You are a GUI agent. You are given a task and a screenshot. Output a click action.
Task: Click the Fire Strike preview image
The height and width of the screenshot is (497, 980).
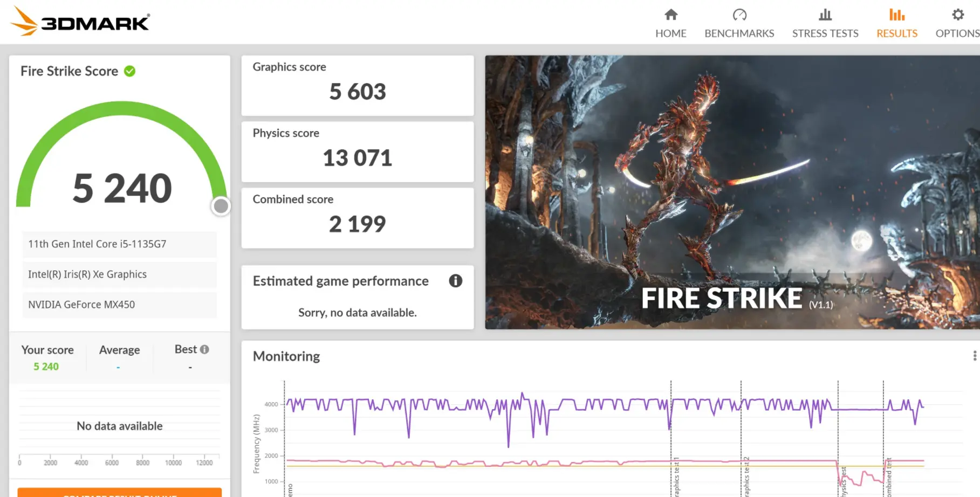[x=732, y=192]
